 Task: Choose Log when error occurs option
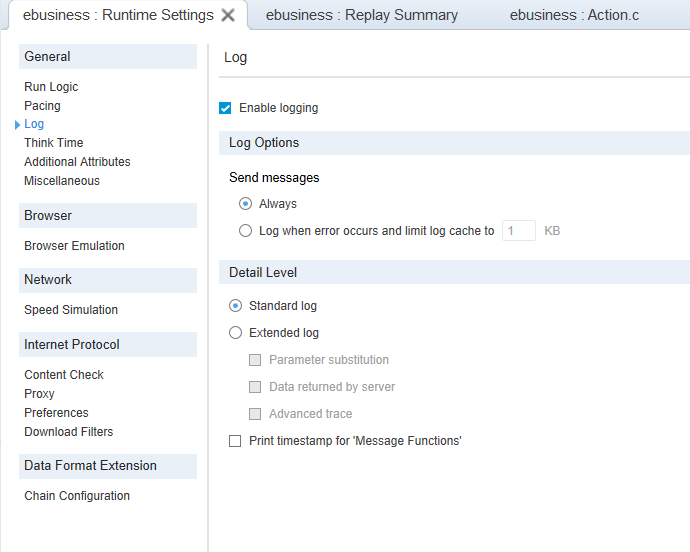(245, 231)
